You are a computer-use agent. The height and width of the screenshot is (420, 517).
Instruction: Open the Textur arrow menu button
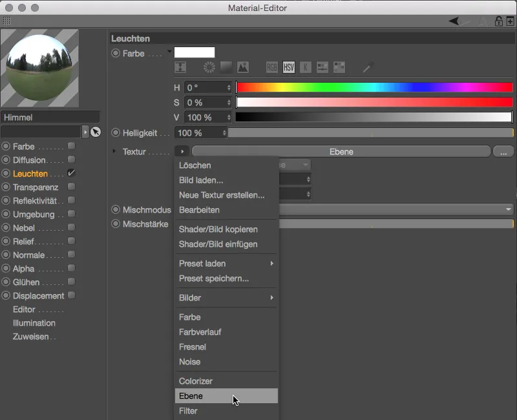coord(182,152)
